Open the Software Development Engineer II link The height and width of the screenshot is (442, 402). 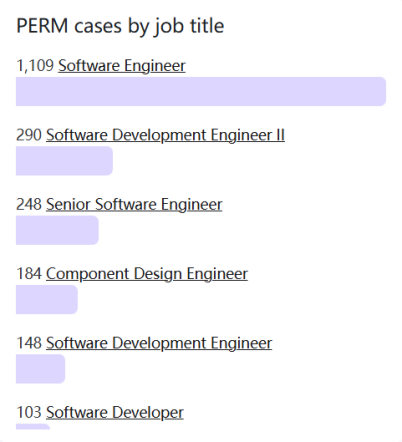click(165, 135)
